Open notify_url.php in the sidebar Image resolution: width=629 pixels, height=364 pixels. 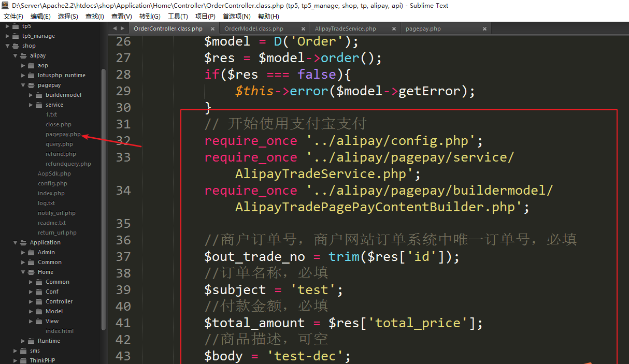tap(56, 213)
